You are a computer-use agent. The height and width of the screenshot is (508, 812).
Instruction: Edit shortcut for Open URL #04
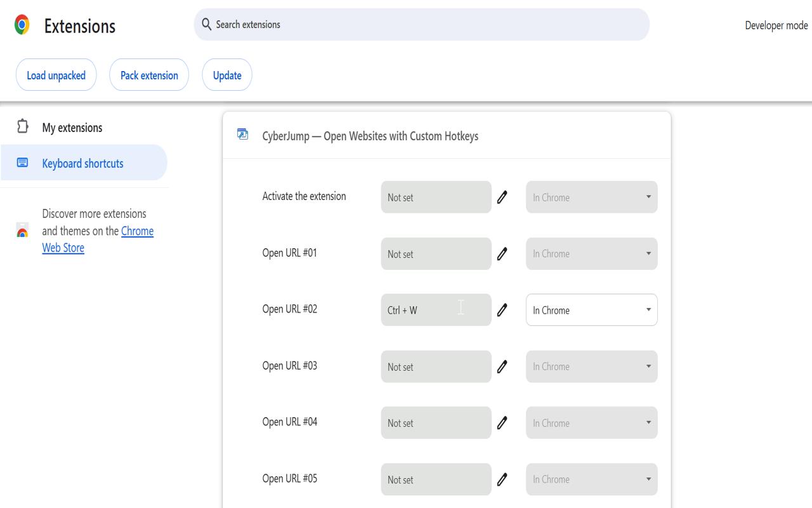click(502, 423)
